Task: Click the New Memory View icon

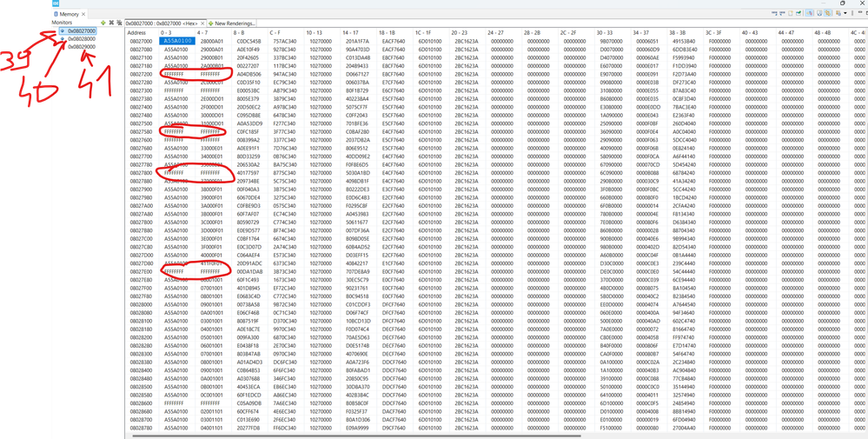Action: pos(791,13)
